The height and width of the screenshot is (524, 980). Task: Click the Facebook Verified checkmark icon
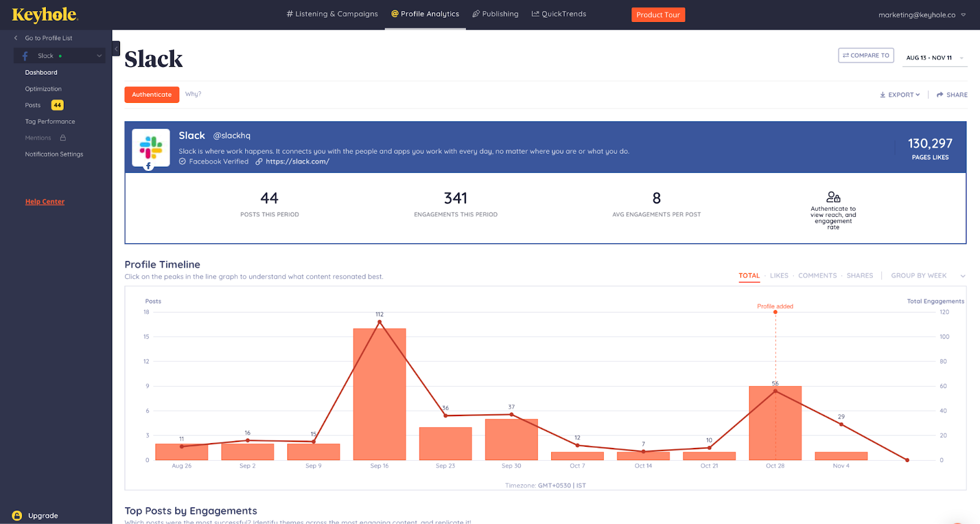(182, 162)
